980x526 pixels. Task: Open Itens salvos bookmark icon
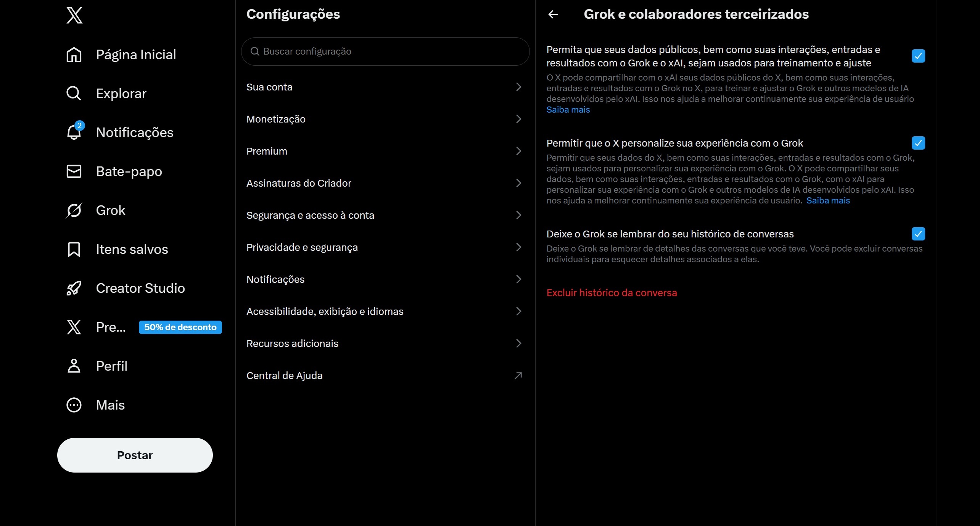pyautogui.click(x=74, y=249)
